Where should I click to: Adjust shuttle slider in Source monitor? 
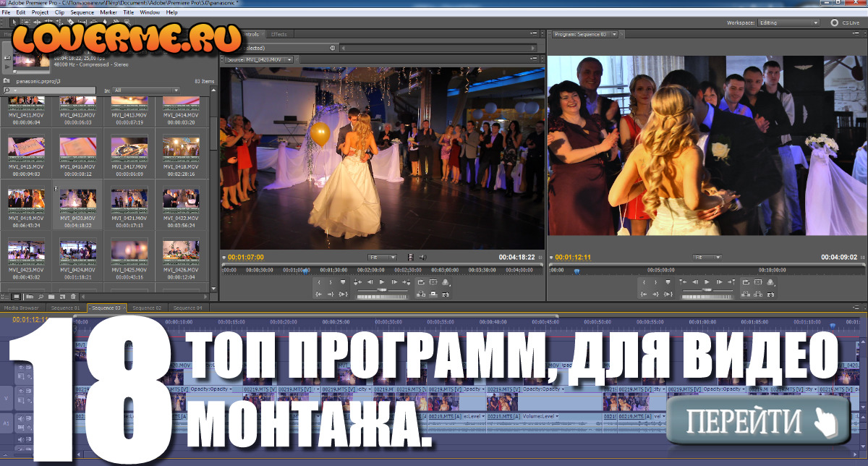(383, 289)
